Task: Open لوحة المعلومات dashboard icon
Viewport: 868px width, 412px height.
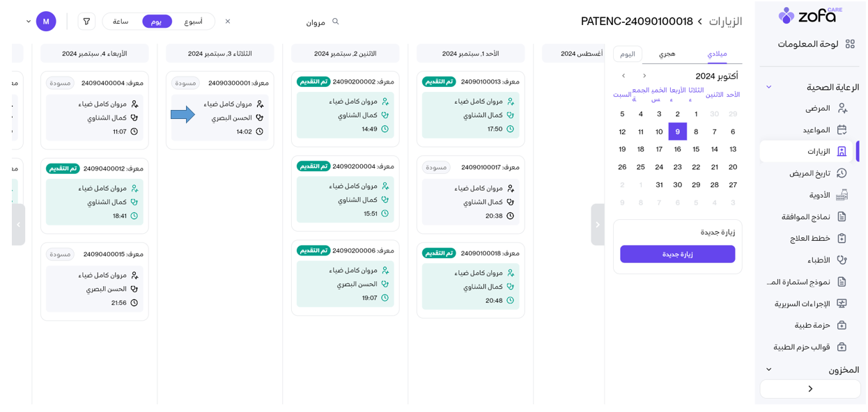Action: 850,44
